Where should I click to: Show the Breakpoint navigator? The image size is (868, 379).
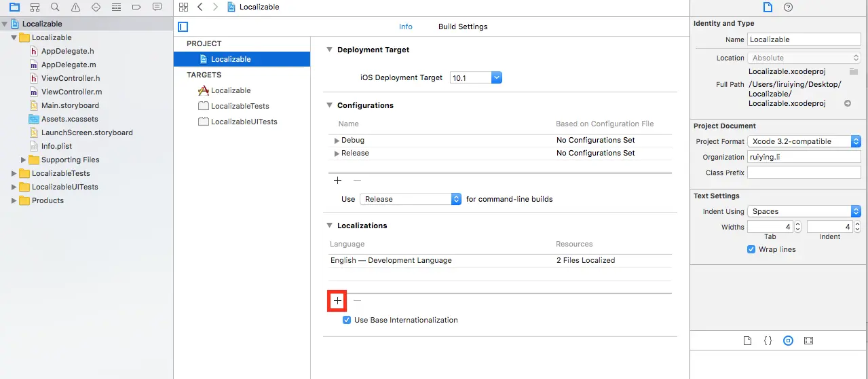coord(136,7)
